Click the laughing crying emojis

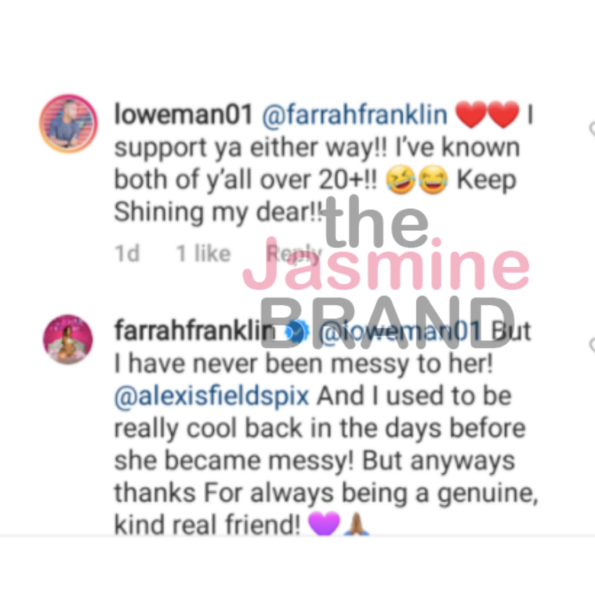coord(417,180)
